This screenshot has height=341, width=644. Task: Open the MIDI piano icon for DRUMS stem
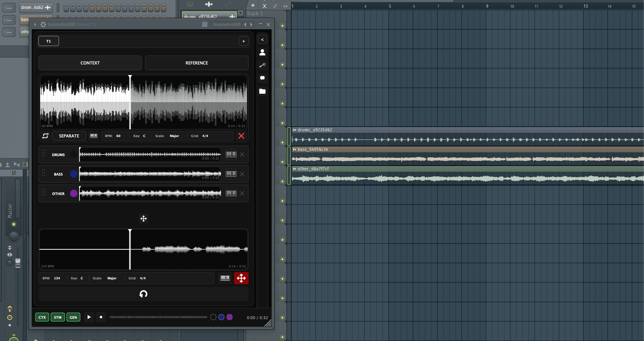pos(231,154)
